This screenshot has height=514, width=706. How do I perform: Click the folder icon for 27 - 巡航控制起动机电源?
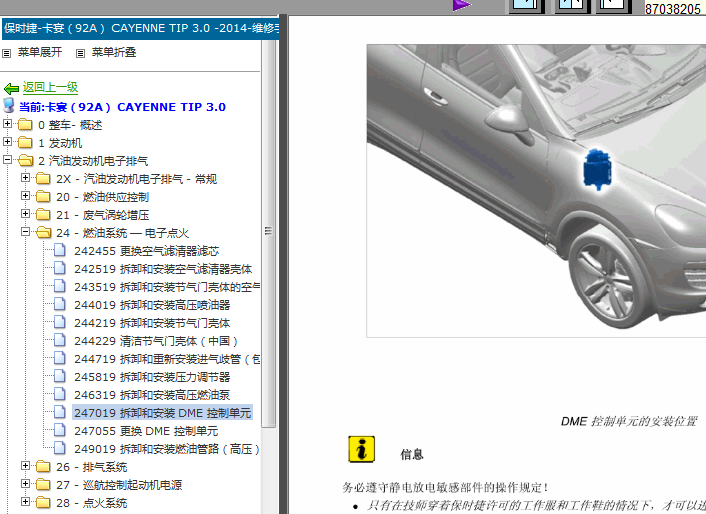(x=43, y=485)
